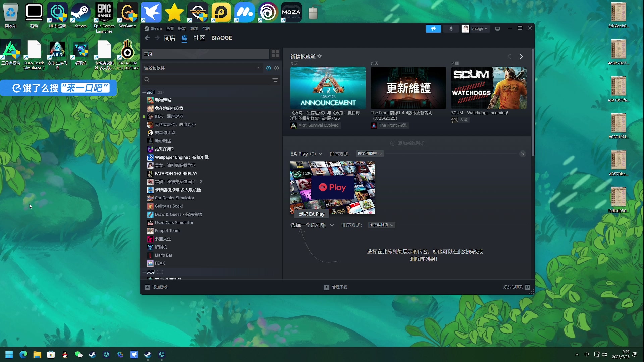Open SCUM Watchdogs news thumbnail
This screenshot has width=644, height=362.
pyautogui.click(x=489, y=88)
